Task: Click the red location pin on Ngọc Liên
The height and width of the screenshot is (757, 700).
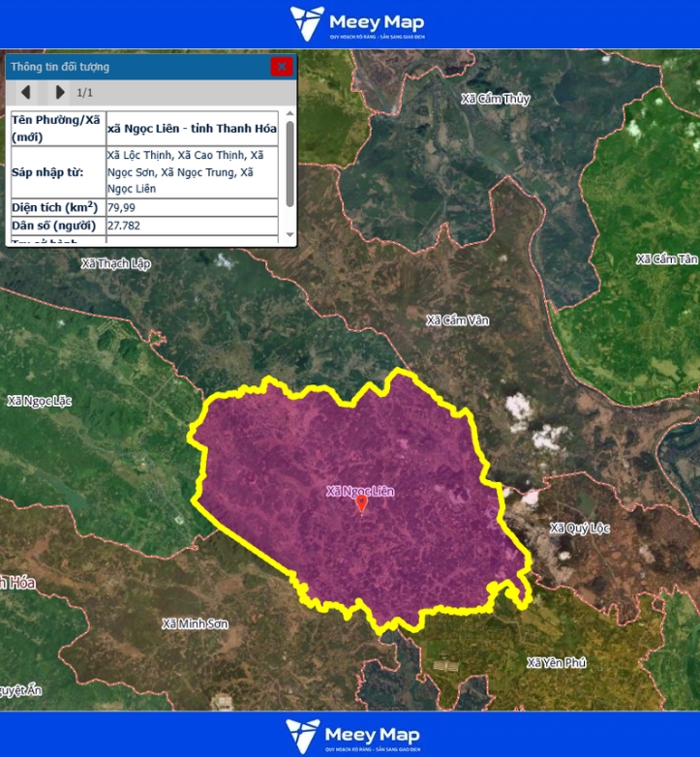Action: click(x=361, y=503)
